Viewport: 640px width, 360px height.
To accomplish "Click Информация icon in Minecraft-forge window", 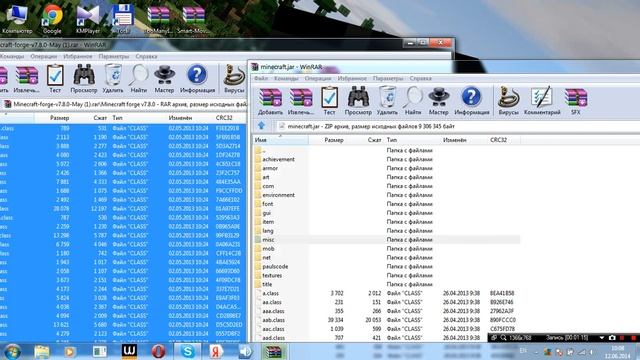I will pyautogui.click(x=197, y=79).
